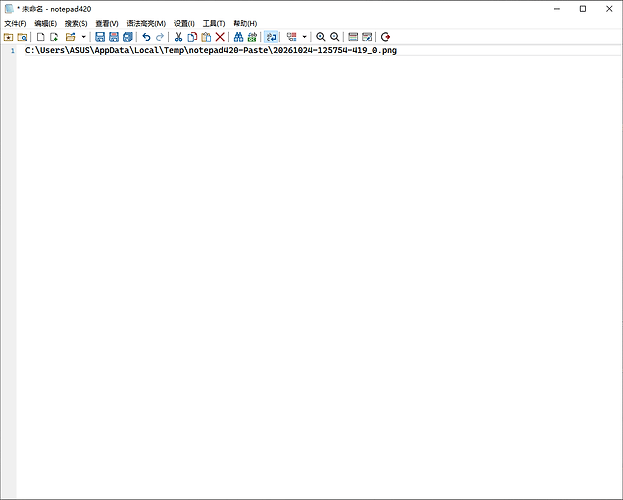
Task: Click the red Save As disk icon
Action: click(114, 37)
